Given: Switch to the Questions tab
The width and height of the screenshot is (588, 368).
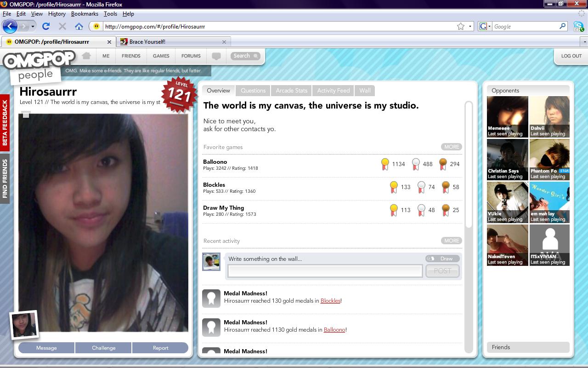Looking at the screenshot, I should click(253, 91).
